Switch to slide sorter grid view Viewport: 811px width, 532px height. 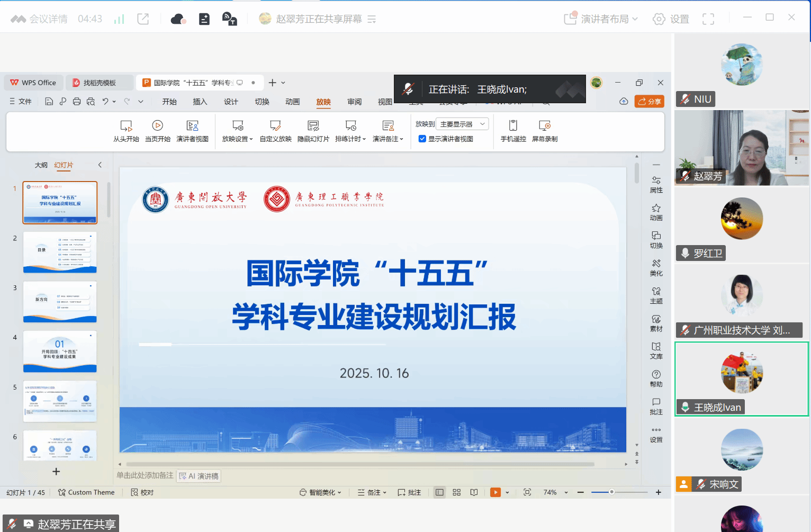pyautogui.click(x=457, y=492)
